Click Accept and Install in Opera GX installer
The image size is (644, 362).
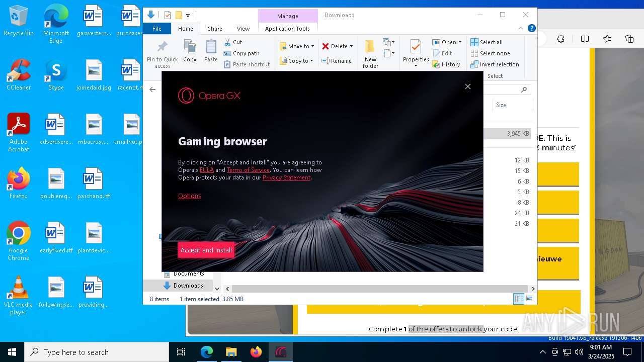pos(206,250)
